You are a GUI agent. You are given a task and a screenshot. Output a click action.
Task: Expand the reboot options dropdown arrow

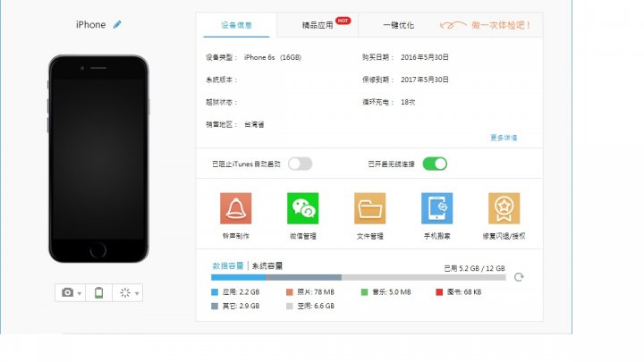click(137, 293)
